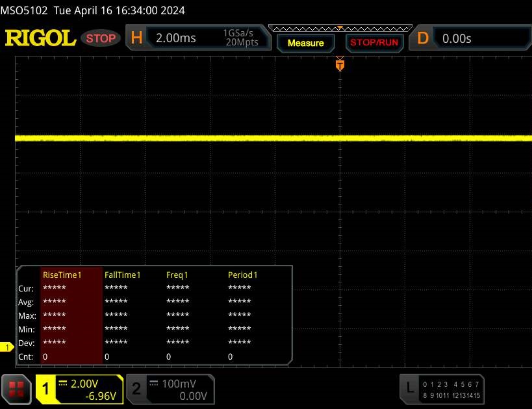532x409 pixels.
Task: Click the waveform memory overview bar
Action: pyautogui.click(x=340, y=29)
